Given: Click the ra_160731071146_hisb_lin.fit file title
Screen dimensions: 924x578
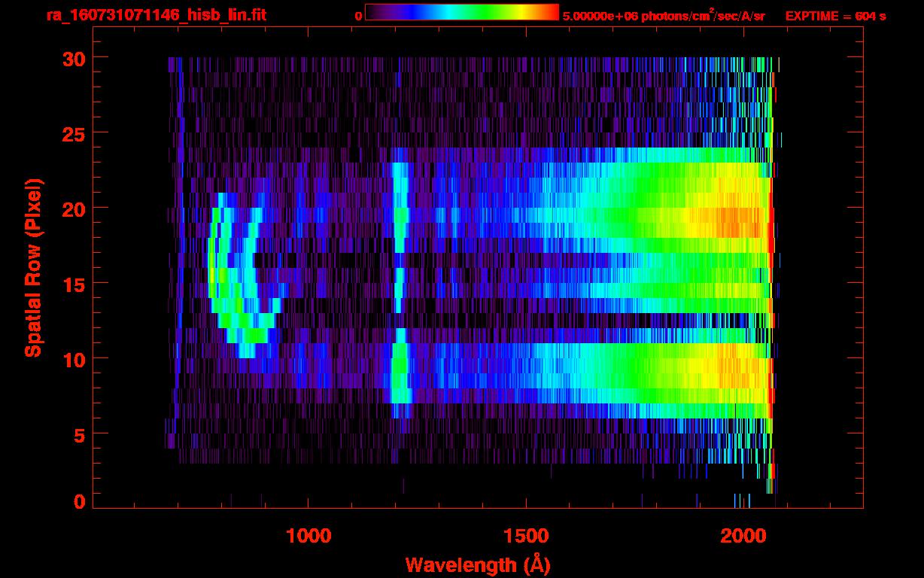Looking at the screenshot, I should pos(155,15).
